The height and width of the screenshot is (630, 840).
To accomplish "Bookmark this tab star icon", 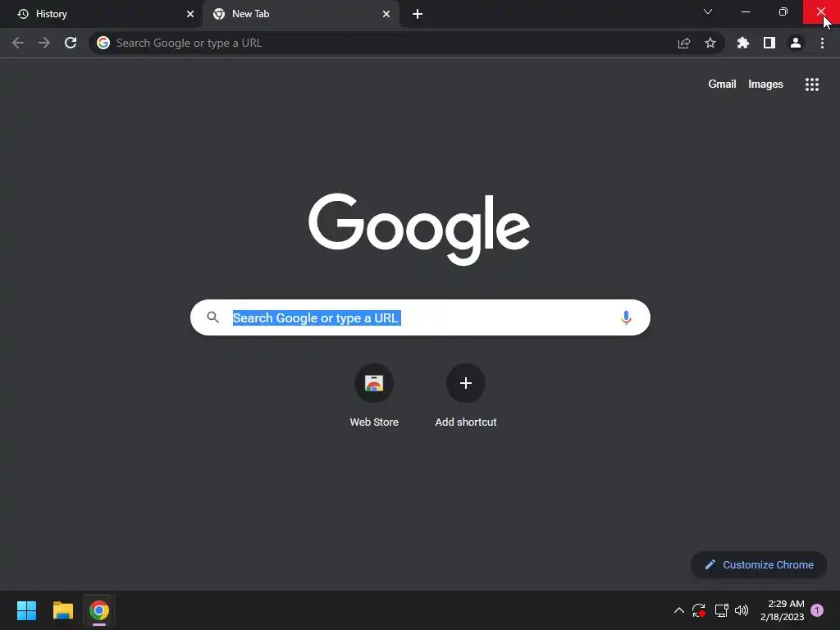I will pyautogui.click(x=710, y=43).
